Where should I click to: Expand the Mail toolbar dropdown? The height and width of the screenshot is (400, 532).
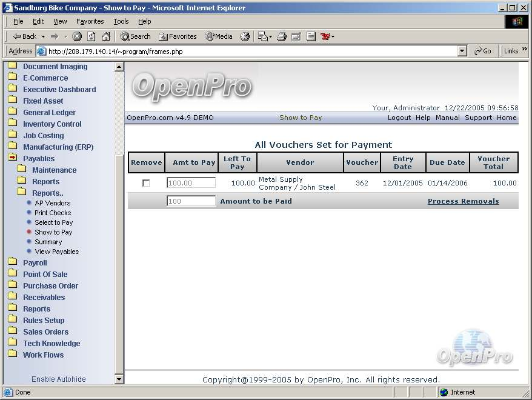point(270,36)
